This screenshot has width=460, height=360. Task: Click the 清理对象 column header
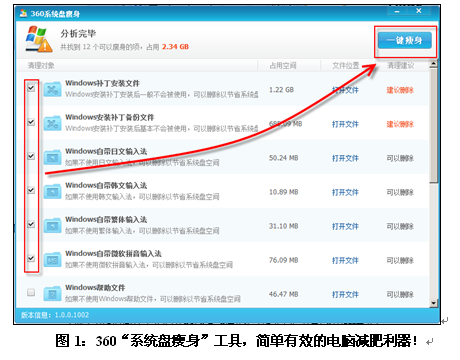coord(41,65)
